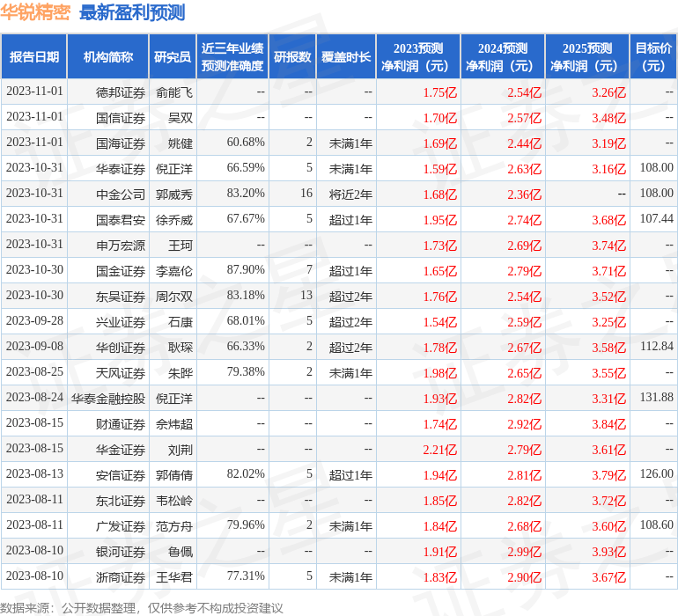The image size is (678, 616).
Task: Click the 机构简称 column header
Action: (108, 57)
